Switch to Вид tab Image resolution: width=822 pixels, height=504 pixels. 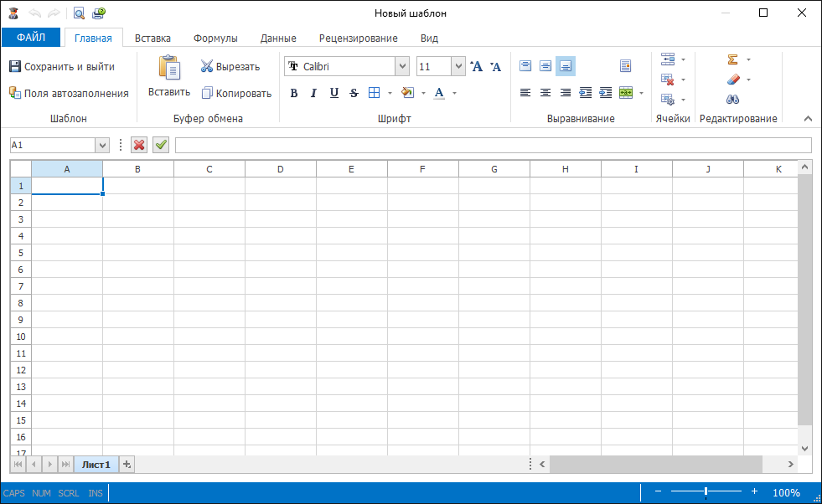click(x=429, y=38)
